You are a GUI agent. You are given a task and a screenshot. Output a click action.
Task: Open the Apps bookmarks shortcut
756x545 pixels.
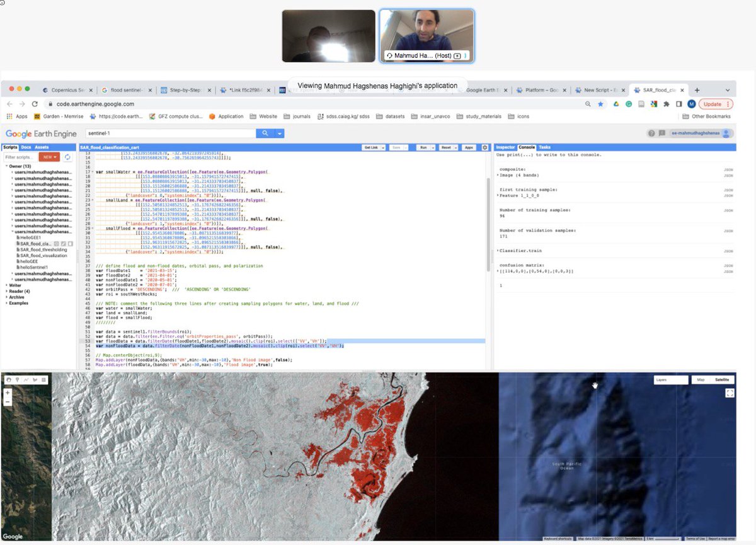pos(17,116)
